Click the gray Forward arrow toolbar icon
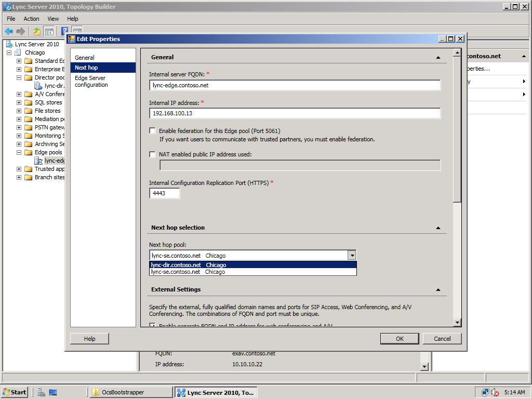This screenshot has width=532, height=399. coord(21,32)
